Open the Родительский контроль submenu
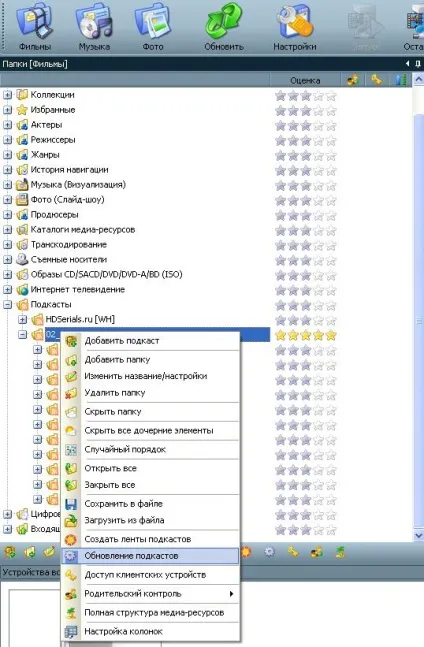Screen dimensions: 424x647 [151, 594]
